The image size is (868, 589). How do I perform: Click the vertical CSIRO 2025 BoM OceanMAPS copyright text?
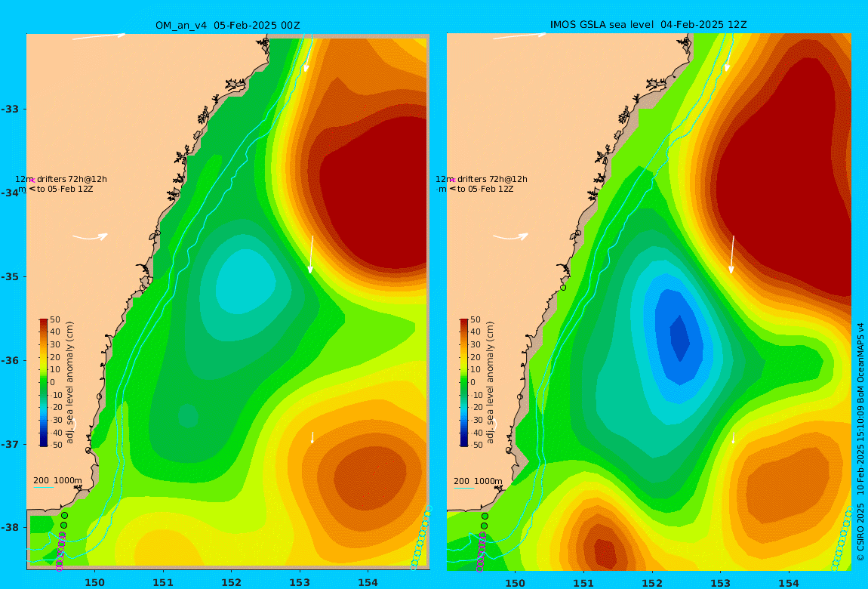click(x=860, y=442)
